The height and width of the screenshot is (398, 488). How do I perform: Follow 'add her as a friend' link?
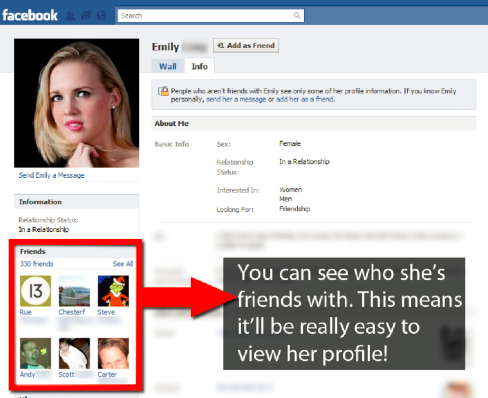click(305, 99)
